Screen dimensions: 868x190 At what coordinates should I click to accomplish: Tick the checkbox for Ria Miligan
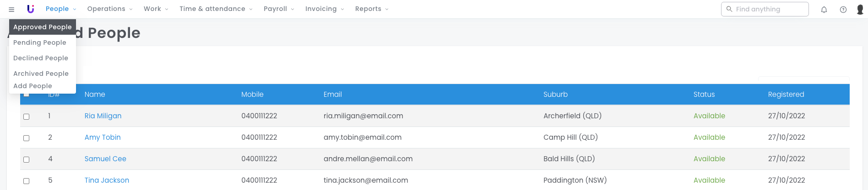[x=27, y=116]
